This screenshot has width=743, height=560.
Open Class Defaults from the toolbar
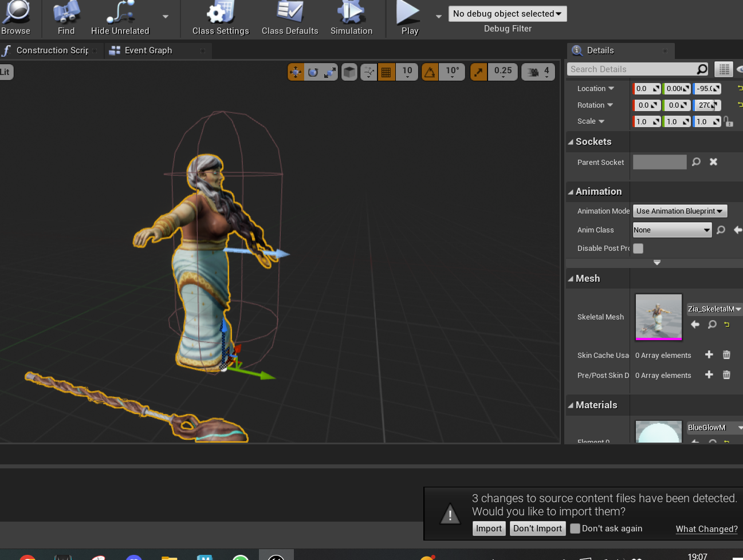[290, 18]
